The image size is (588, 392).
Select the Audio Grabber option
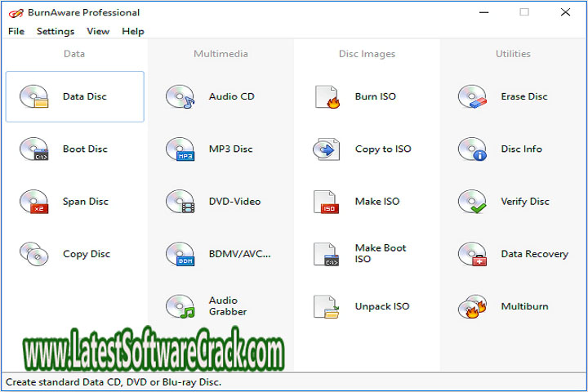228,306
